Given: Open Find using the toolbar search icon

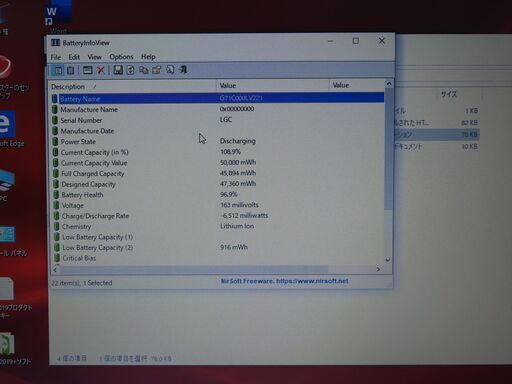Looking at the screenshot, I should click(x=170, y=69).
